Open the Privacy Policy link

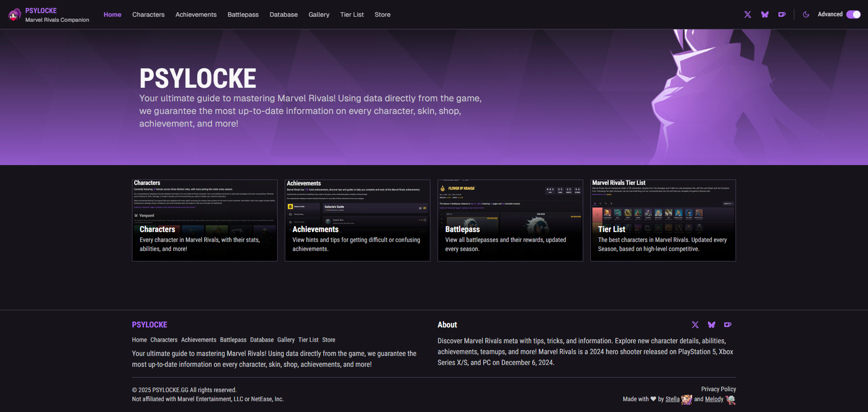pyautogui.click(x=718, y=389)
